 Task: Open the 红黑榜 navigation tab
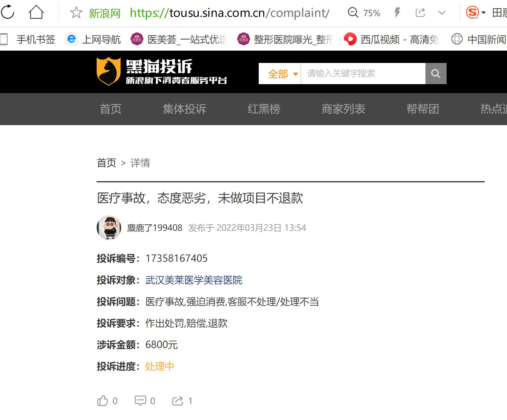pos(264,109)
